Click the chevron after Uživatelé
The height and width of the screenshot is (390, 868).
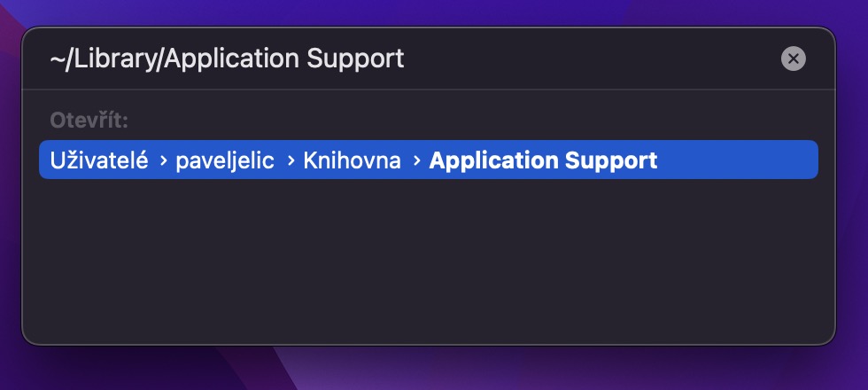(163, 160)
